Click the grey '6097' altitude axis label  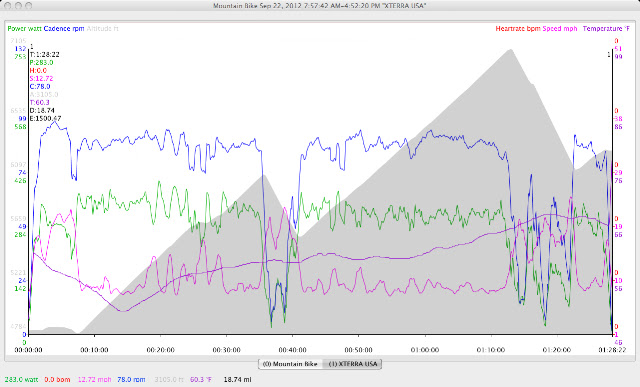18,165
